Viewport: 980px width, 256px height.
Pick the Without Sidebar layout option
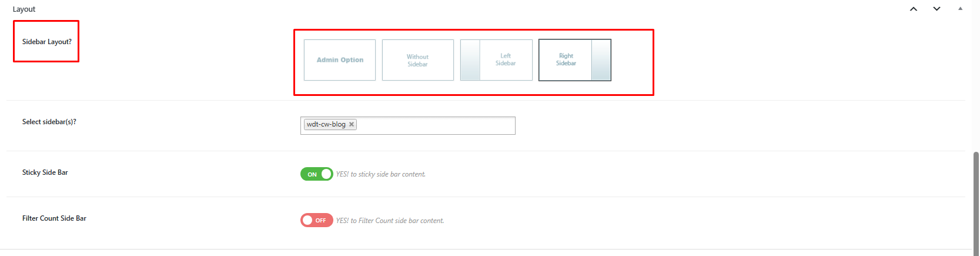[x=417, y=60]
